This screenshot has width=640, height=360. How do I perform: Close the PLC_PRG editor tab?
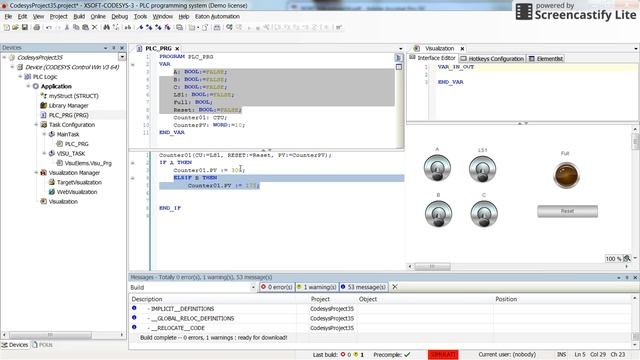(x=177, y=49)
